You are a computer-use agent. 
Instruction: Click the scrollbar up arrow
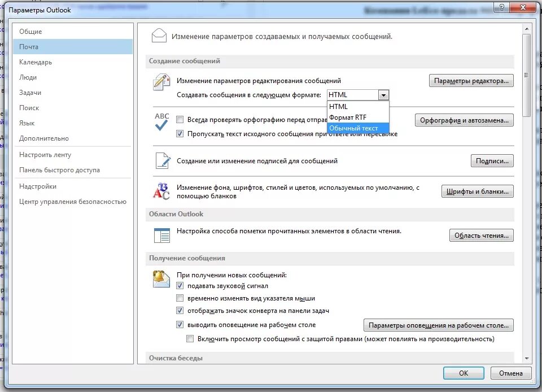click(x=526, y=29)
